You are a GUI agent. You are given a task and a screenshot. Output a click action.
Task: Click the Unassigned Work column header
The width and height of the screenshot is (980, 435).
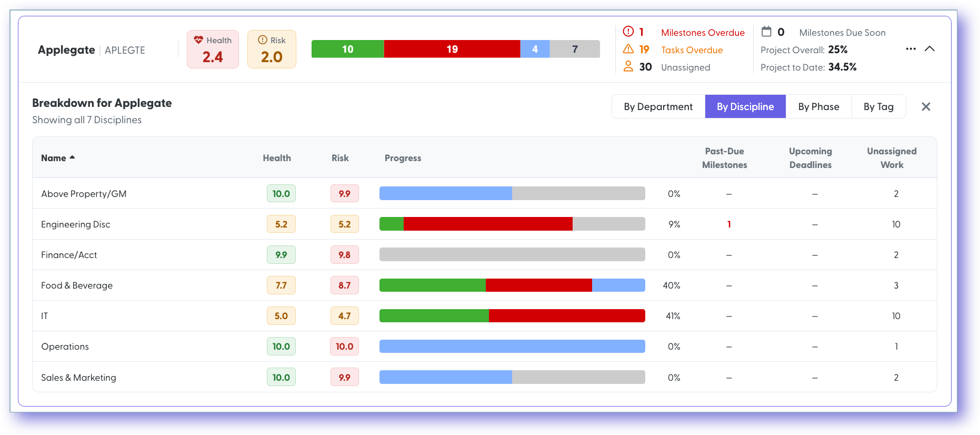[892, 158]
